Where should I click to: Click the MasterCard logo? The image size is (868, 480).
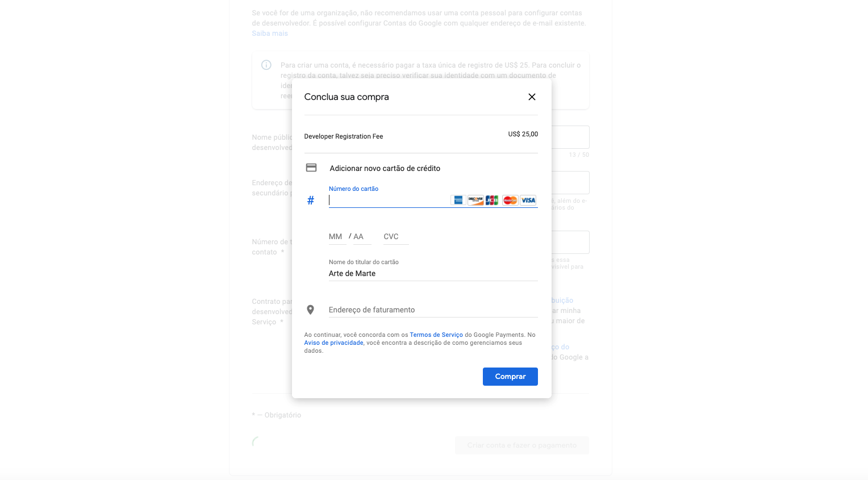coord(510,200)
